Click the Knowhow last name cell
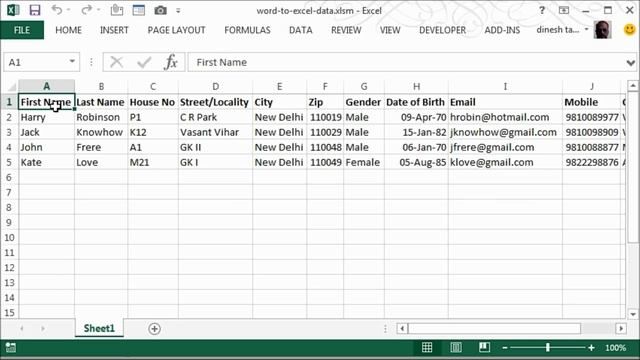 [101, 132]
